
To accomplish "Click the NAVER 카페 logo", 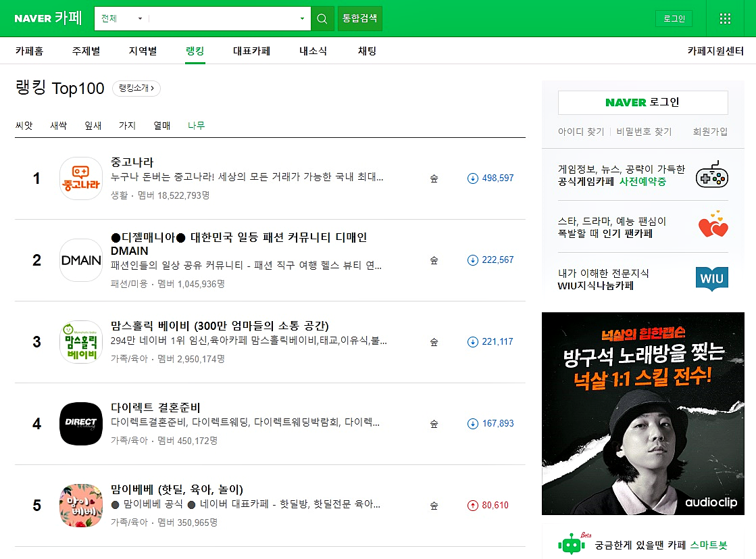I will [x=48, y=18].
